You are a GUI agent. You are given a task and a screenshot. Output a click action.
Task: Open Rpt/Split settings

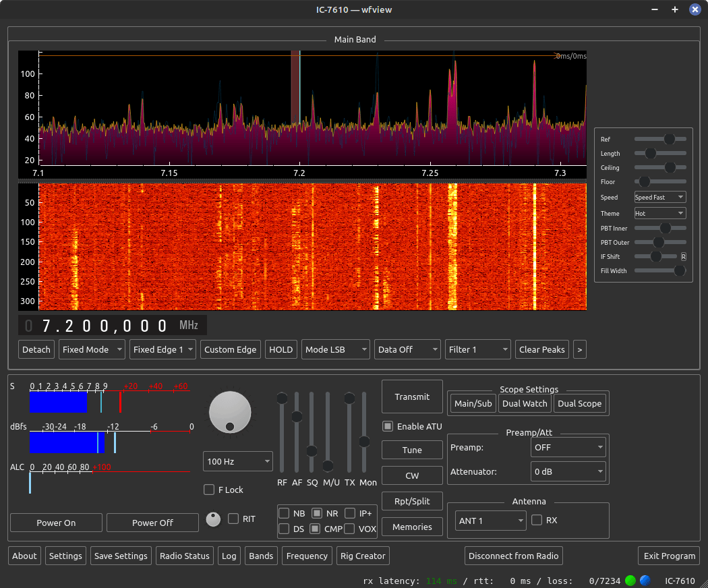(x=412, y=501)
